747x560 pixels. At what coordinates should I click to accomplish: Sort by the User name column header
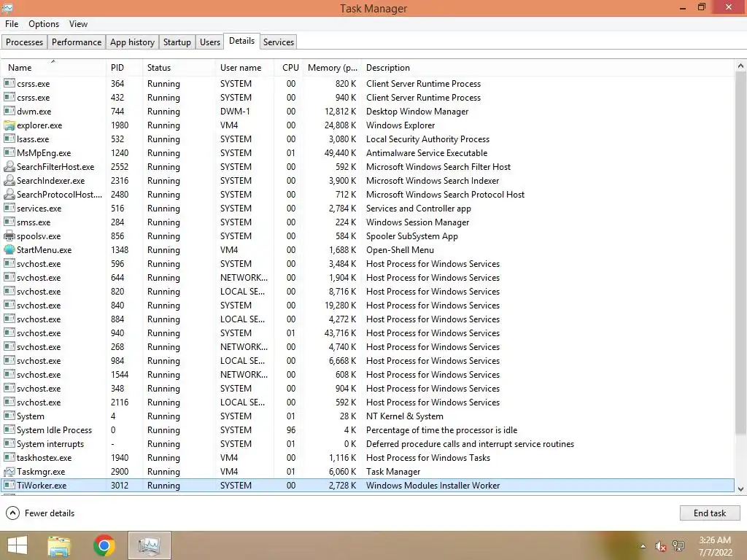tap(245, 68)
